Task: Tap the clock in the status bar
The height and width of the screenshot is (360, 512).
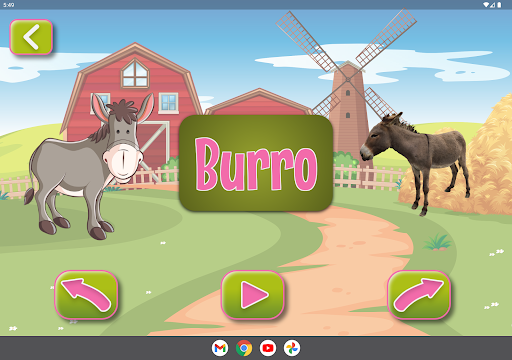Action: coord(9,5)
